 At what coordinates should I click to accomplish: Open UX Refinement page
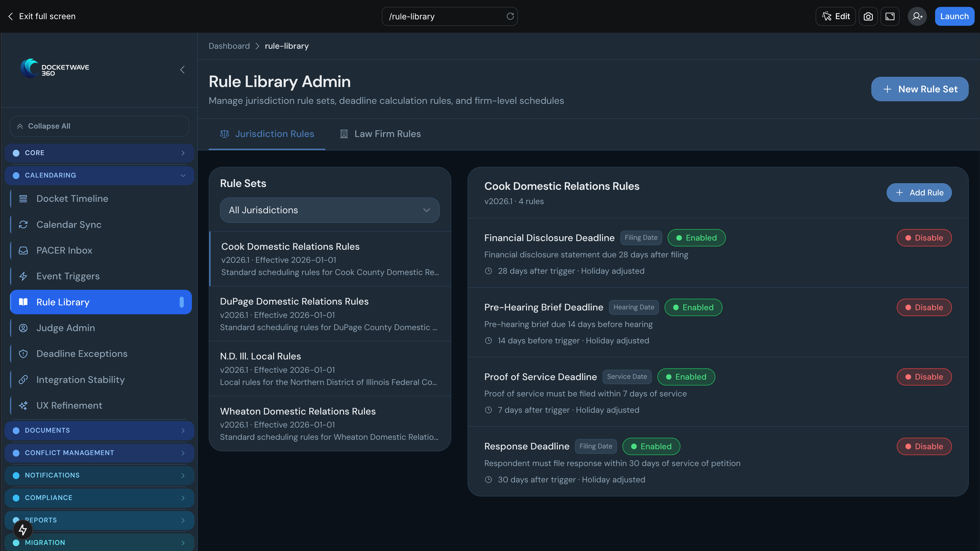pyautogui.click(x=101, y=405)
